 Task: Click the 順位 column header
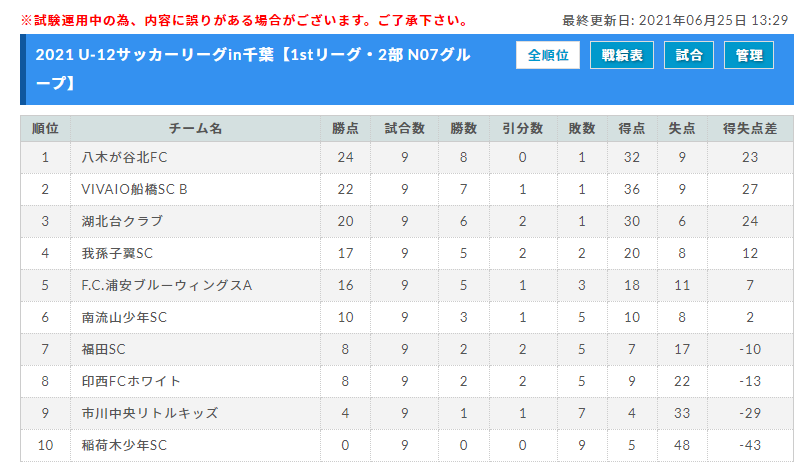pyautogui.click(x=46, y=128)
